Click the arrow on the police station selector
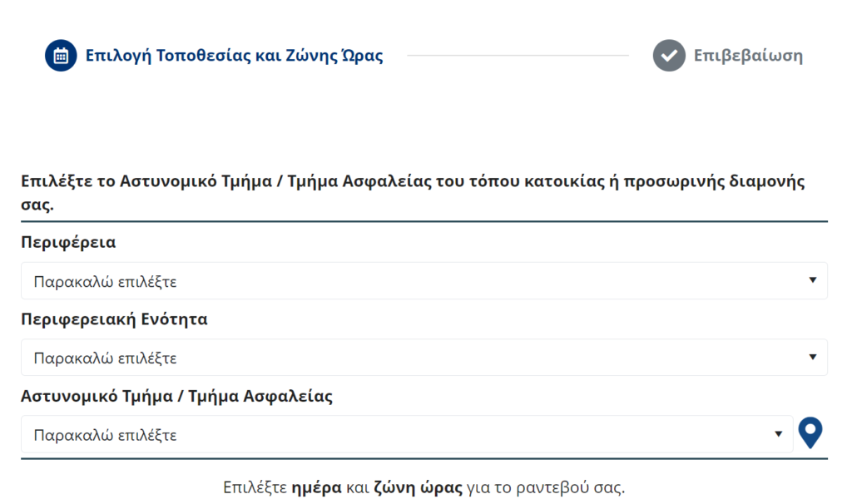The image size is (852, 504). point(778,433)
